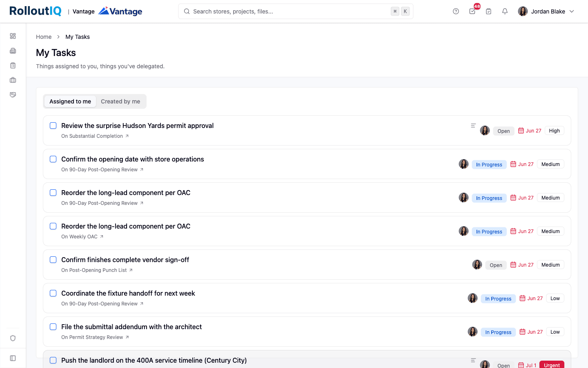Click the Search stores, projects, files field

296,11
